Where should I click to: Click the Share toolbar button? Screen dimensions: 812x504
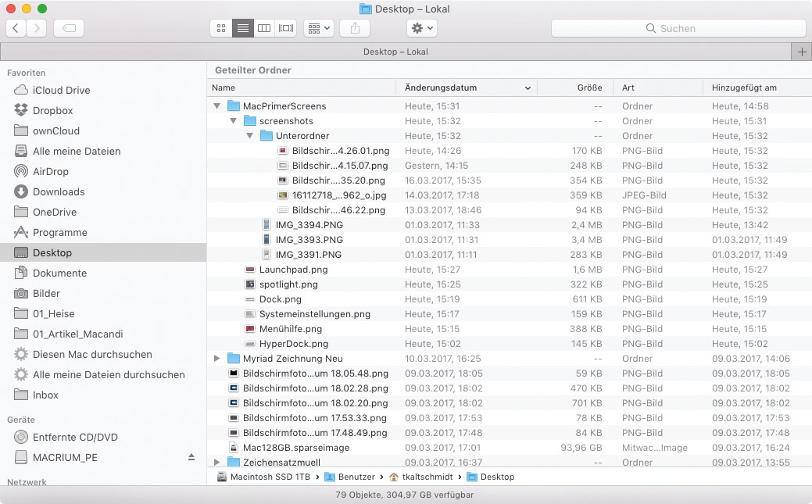click(355, 28)
